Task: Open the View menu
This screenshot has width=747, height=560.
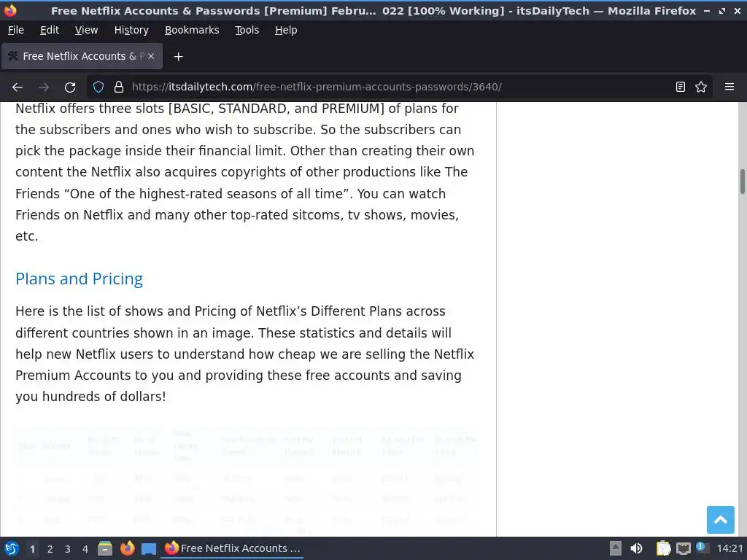Action: [86, 30]
